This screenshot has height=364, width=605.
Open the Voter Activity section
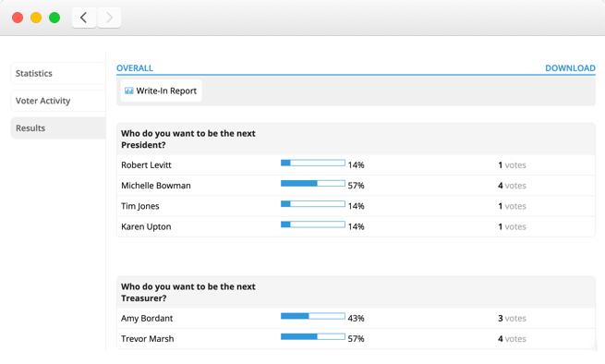[x=58, y=101]
